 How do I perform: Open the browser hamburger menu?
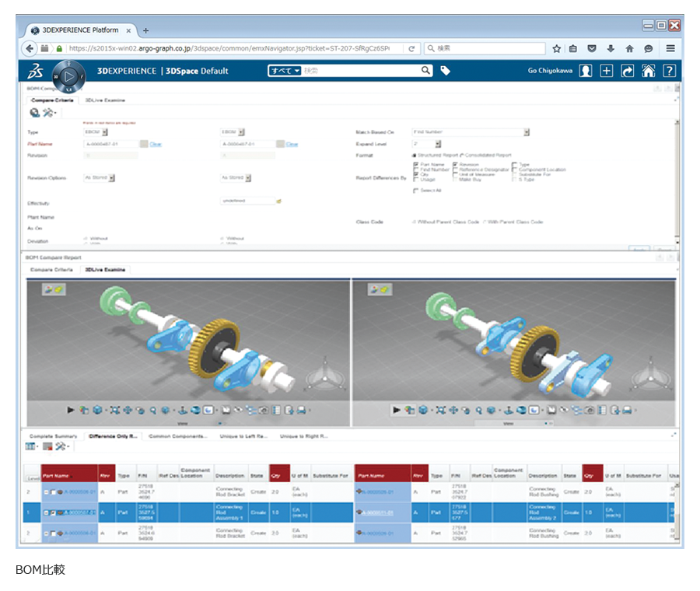point(670,48)
